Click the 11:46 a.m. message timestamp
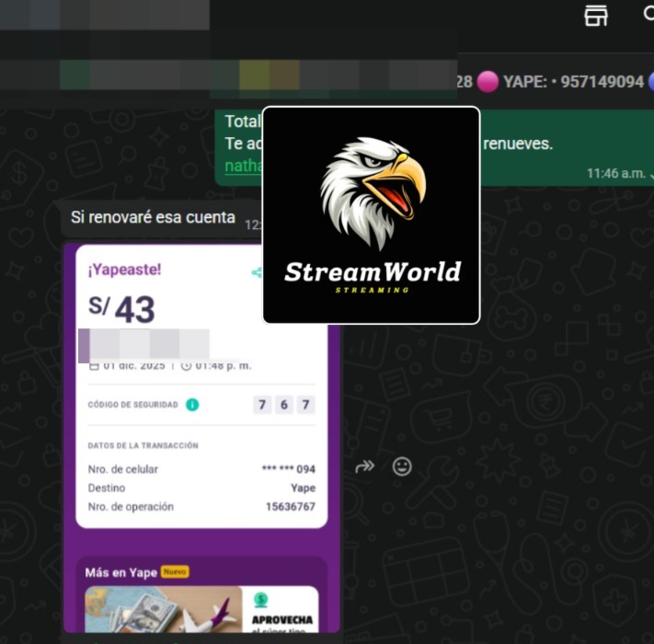Screen dimensions: 654x644 pyautogui.click(x=614, y=173)
